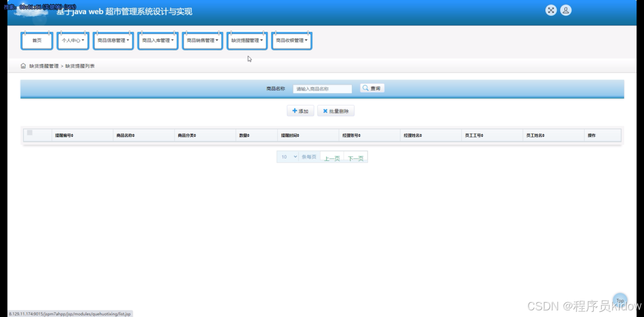The image size is (644, 317).
Task: Sort by the 经理姓名 column header
Action: [x=413, y=136]
